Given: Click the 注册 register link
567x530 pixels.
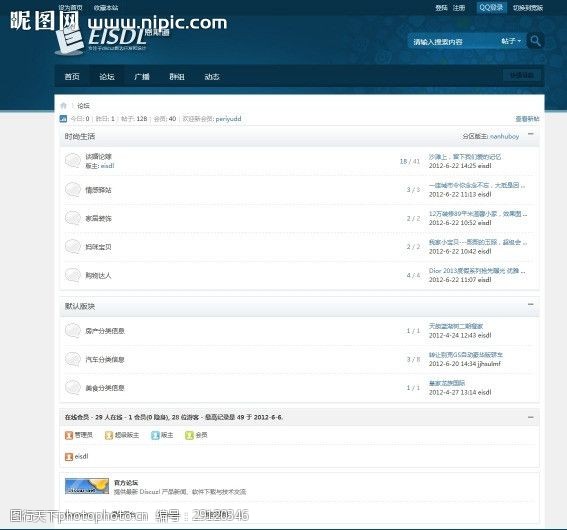Looking at the screenshot, I should 459,8.
